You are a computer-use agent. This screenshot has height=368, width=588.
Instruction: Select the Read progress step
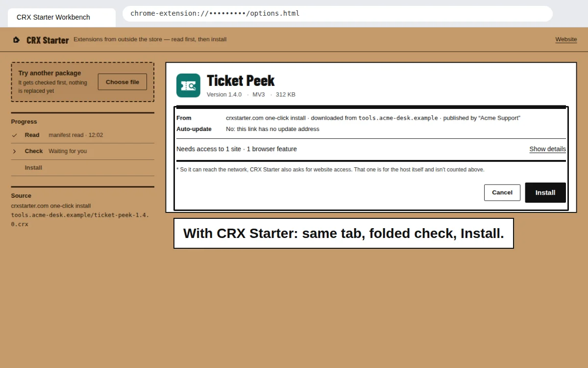(82, 135)
